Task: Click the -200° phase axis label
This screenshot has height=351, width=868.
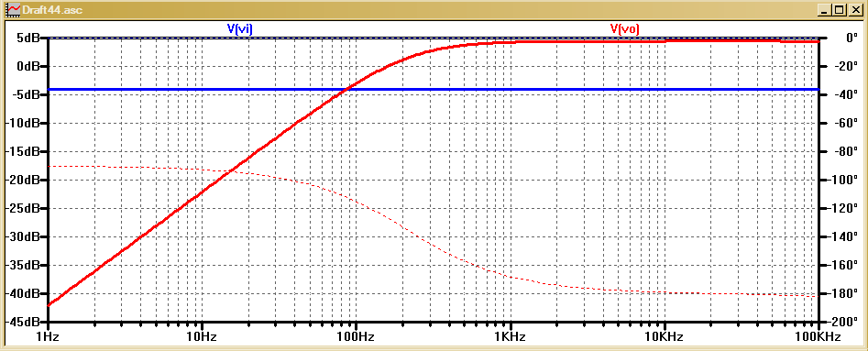Action: click(x=843, y=323)
